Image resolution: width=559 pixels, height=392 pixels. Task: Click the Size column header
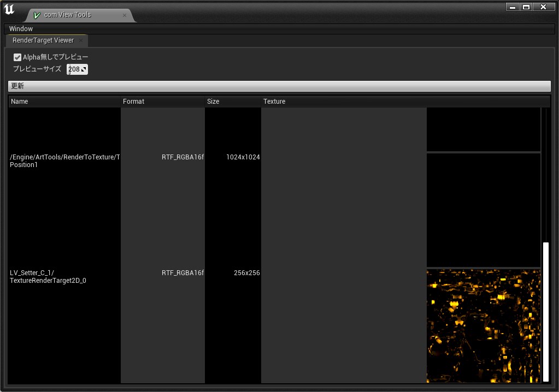click(233, 102)
